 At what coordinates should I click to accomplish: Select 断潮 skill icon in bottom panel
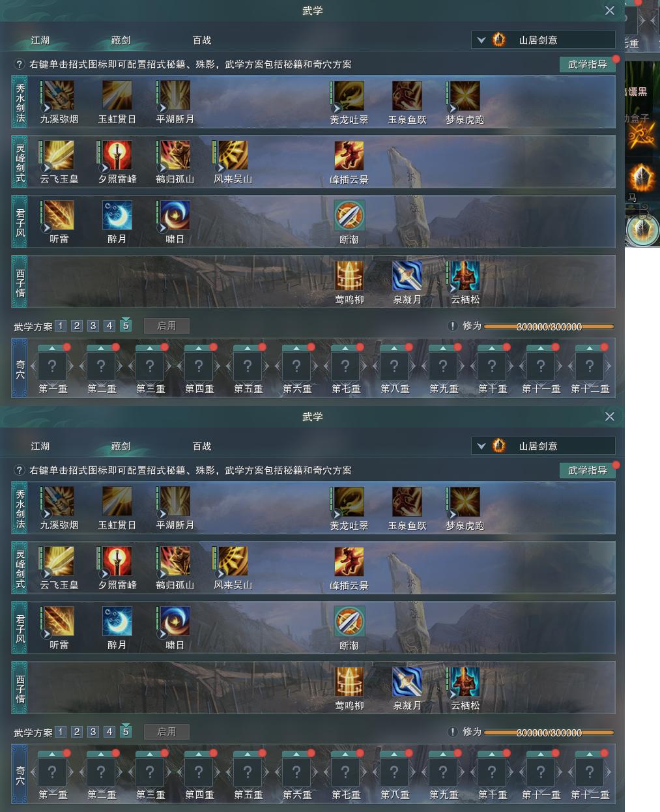click(349, 622)
